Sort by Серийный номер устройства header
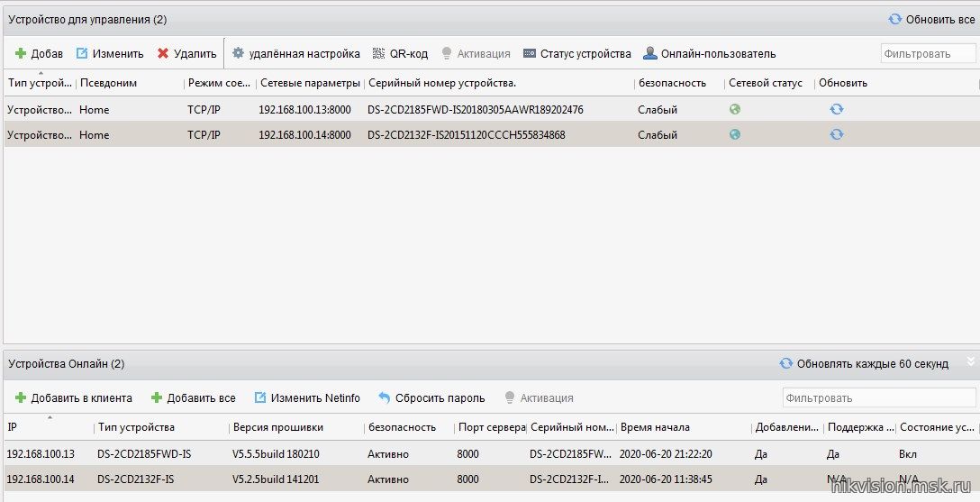The image size is (980, 502). click(442, 83)
